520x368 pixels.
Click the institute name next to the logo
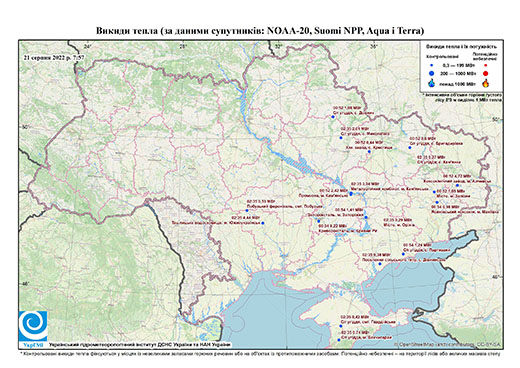(140, 344)
